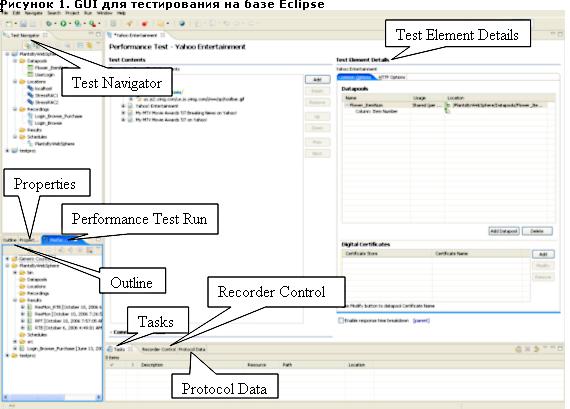Click the New toolbar icon
Image resolution: width=570 pixels, height=409 pixels.
(x=9, y=24)
